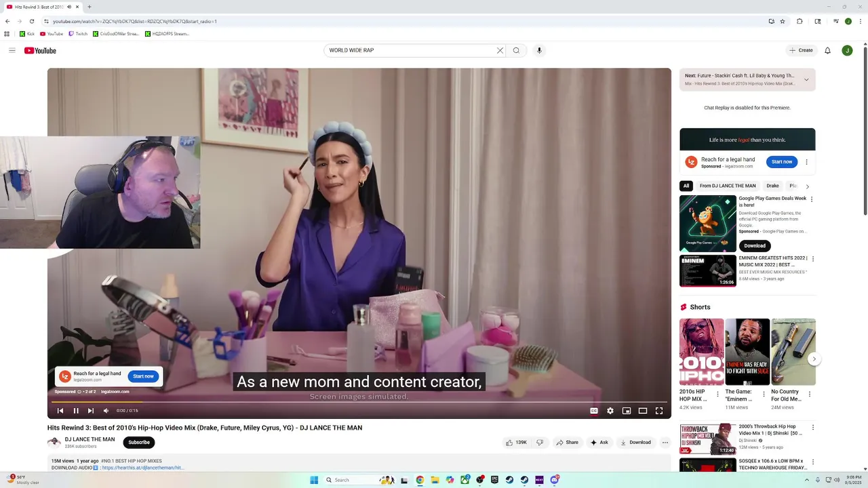Open Chrome extensions puzzle icon
Viewport: 868px width, 488px height.
[800, 21]
